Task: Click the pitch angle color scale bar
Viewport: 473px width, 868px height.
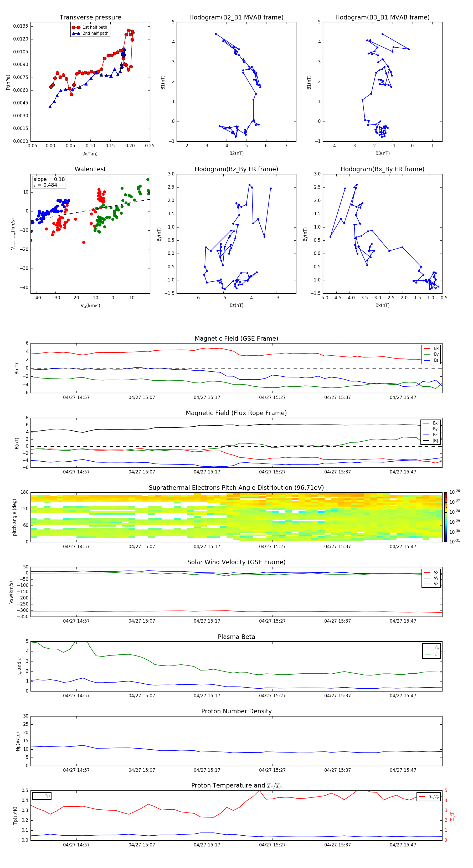Action: pyautogui.click(x=445, y=517)
